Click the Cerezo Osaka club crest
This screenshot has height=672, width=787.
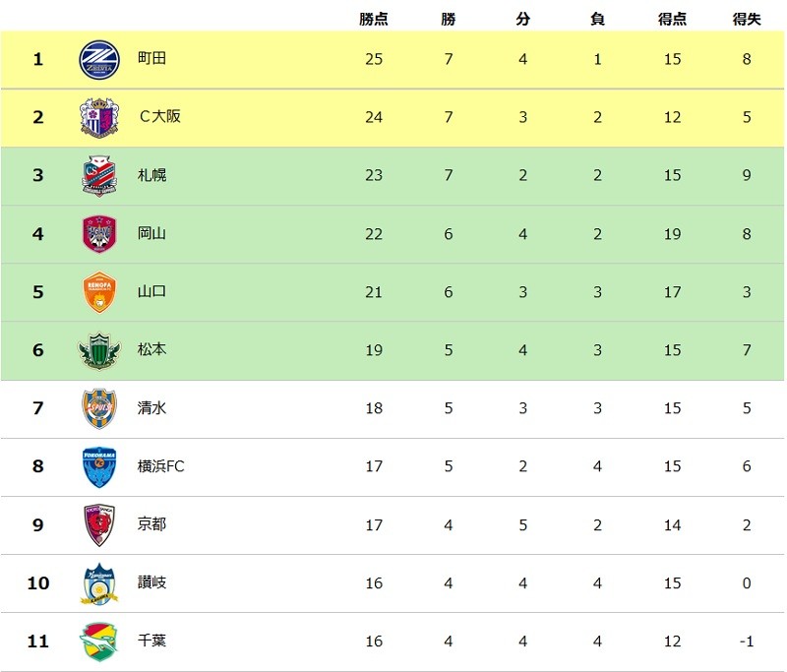[x=98, y=117]
